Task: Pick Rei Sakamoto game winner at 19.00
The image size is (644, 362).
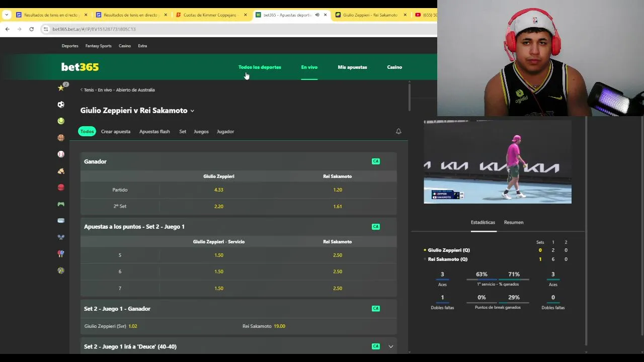Action: click(264, 326)
